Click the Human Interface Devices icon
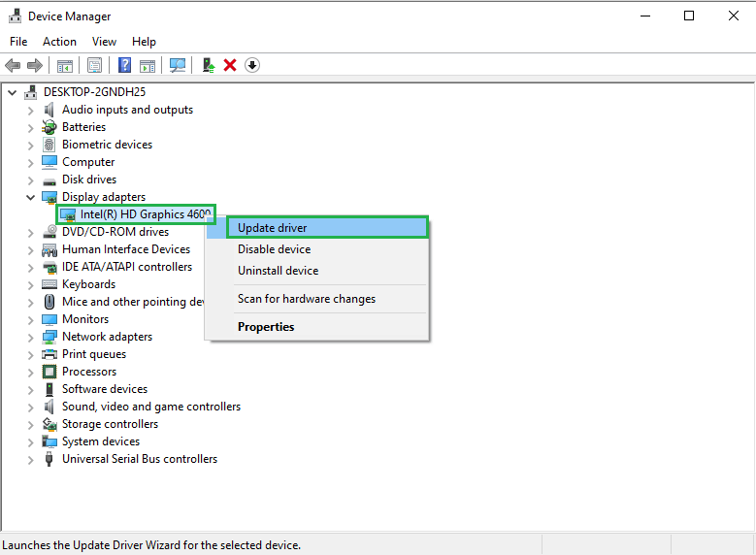 (x=49, y=249)
